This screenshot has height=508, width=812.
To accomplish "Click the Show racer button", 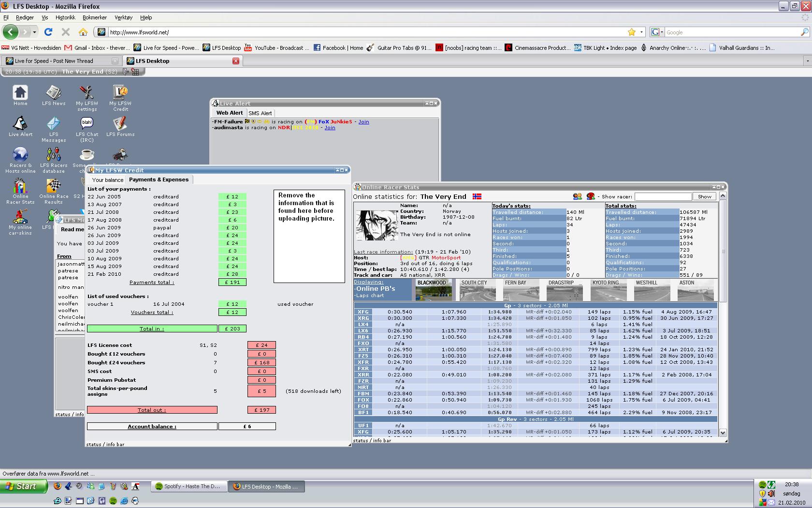I will [704, 196].
